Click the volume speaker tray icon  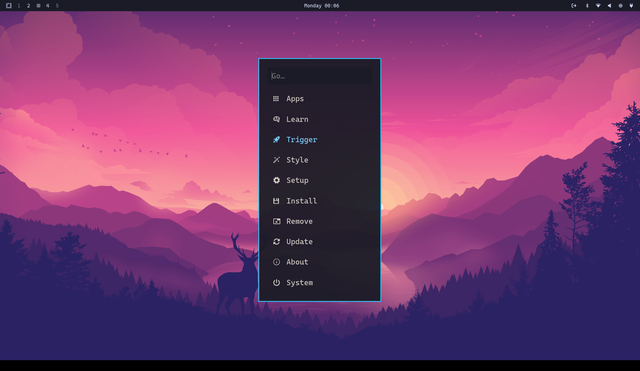point(609,6)
